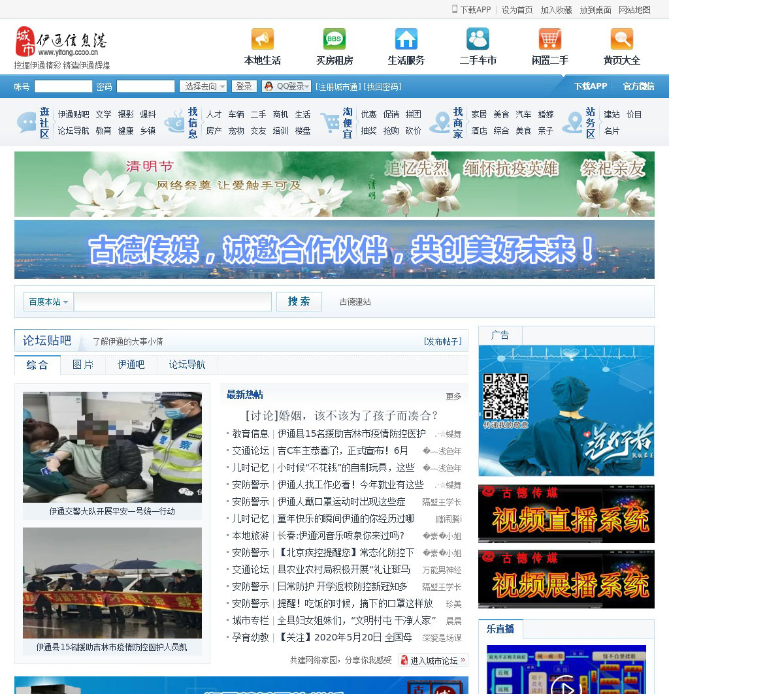Open the 婚姻，该不该为了孩子而凑合 discussion
The height and width of the screenshot is (694, 784).
[x=342, y=416]
